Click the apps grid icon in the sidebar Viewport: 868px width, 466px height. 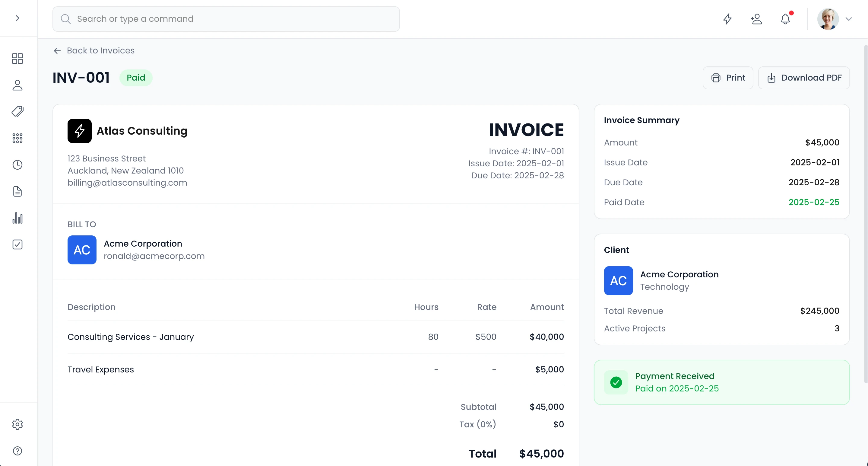point(17,138)
